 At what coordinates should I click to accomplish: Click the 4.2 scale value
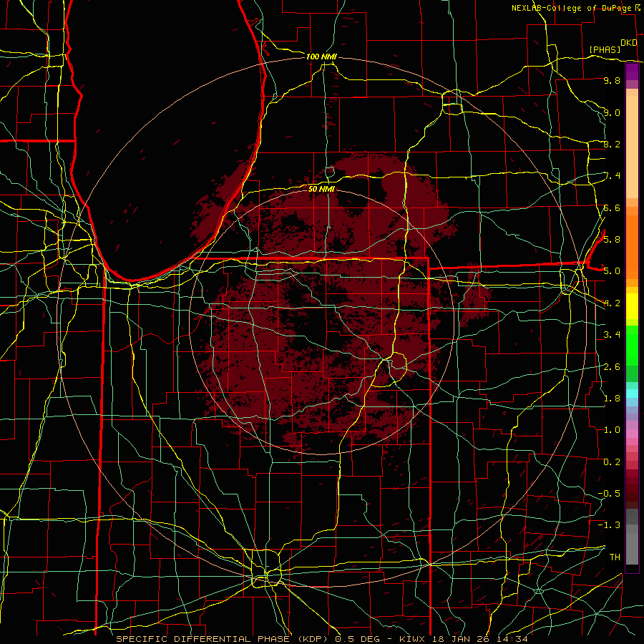612,303
